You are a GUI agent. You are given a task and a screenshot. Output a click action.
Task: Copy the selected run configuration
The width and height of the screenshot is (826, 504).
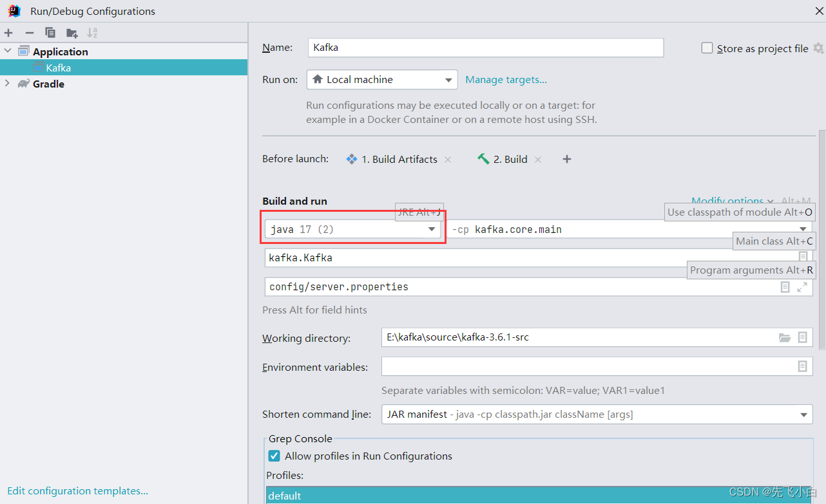(50, 33)
